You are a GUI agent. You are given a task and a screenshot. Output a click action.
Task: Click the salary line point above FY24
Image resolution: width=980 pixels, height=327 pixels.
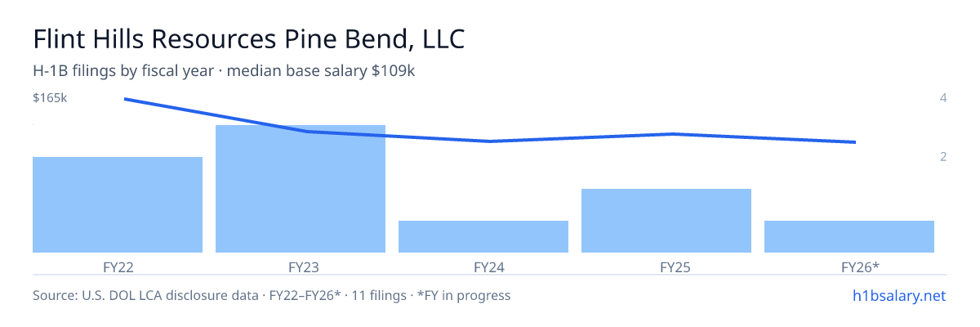(489, 141)
